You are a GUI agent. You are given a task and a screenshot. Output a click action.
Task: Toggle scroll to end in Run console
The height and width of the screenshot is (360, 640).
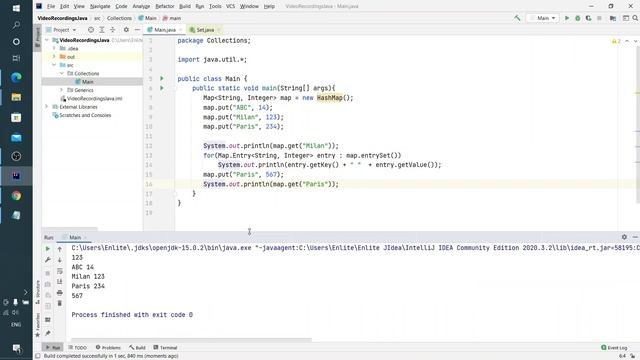[60, 282]
